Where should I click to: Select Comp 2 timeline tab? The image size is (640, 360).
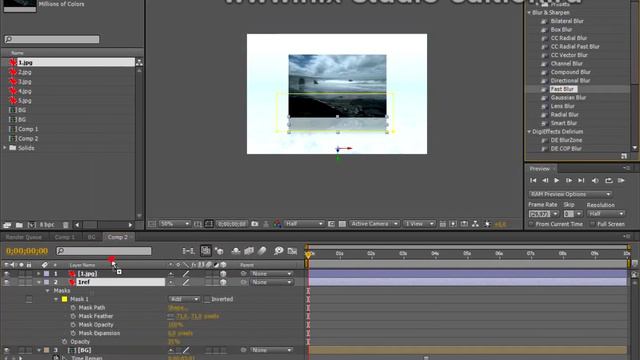pos(118,237)
